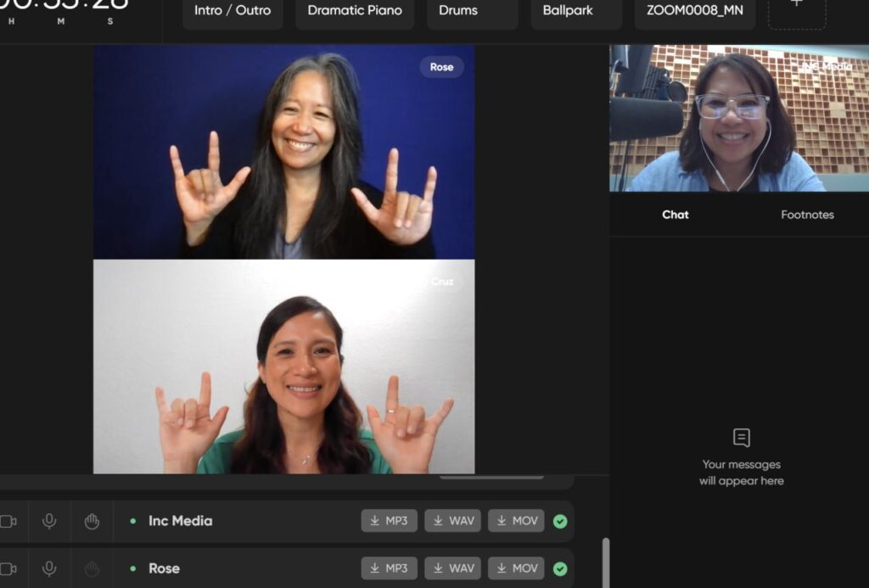Play the ZOOM0008_MN audio clip
Image resolution: width=869 pixels, height=588 pixels.
point(694,12)
